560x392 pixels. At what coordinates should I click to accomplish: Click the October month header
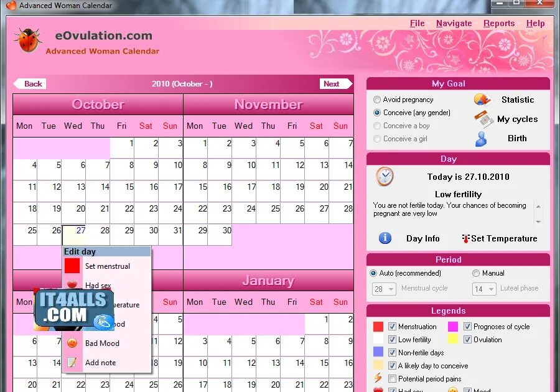coord(98,105)
